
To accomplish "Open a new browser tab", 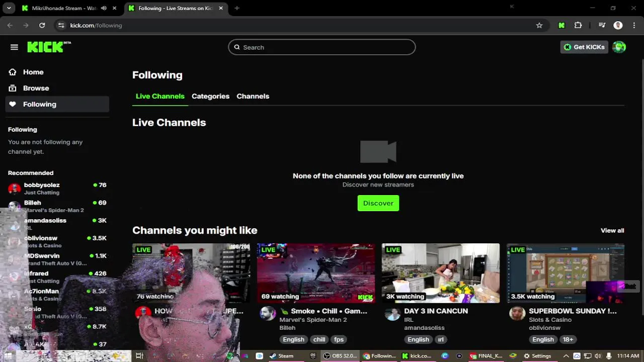I will click(x=237, y=8).
